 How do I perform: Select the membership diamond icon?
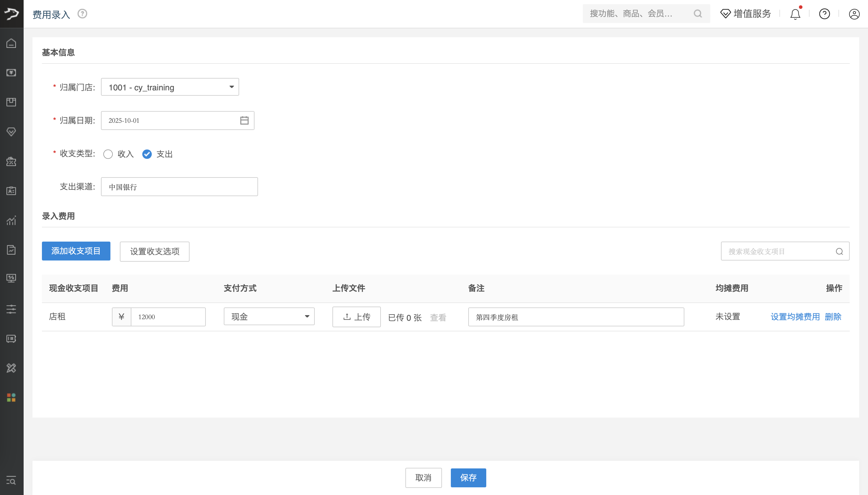[11, 131]
